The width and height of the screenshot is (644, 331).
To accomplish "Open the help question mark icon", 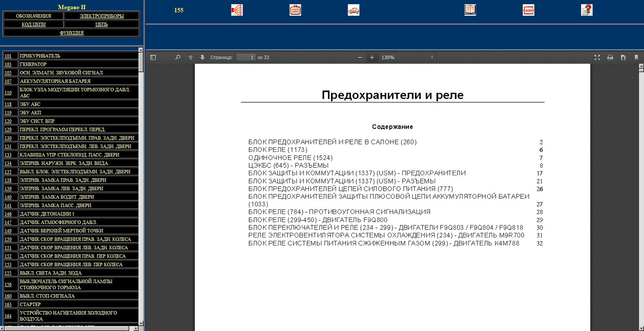I will point(587,10).
